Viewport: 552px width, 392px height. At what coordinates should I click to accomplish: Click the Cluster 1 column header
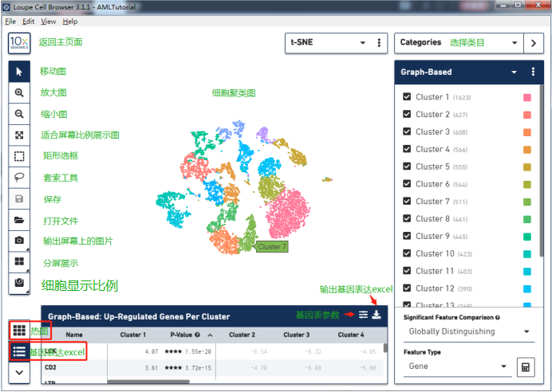click(132, 335)
